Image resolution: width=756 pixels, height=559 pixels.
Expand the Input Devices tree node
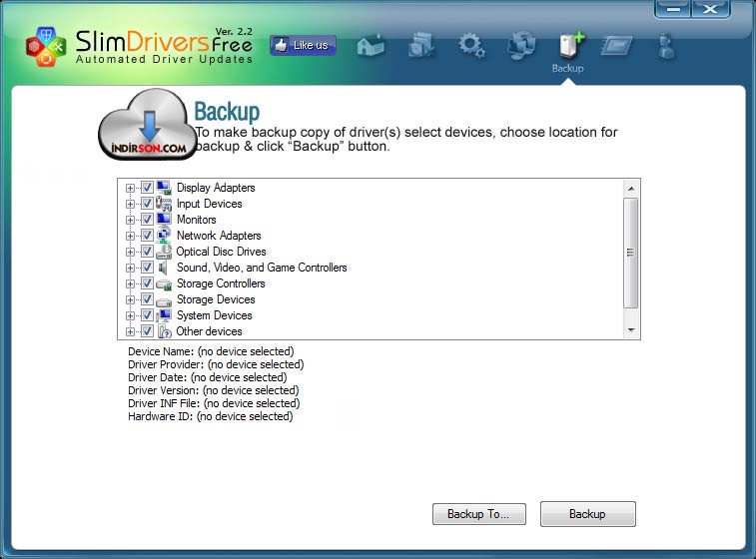(x=130, y=204)
